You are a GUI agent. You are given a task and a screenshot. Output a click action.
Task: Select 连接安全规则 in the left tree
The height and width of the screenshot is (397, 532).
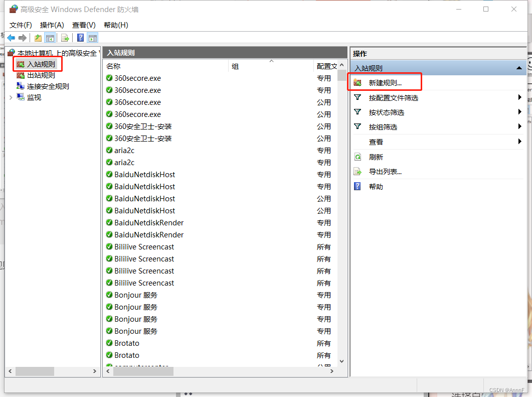pos(48,86)
